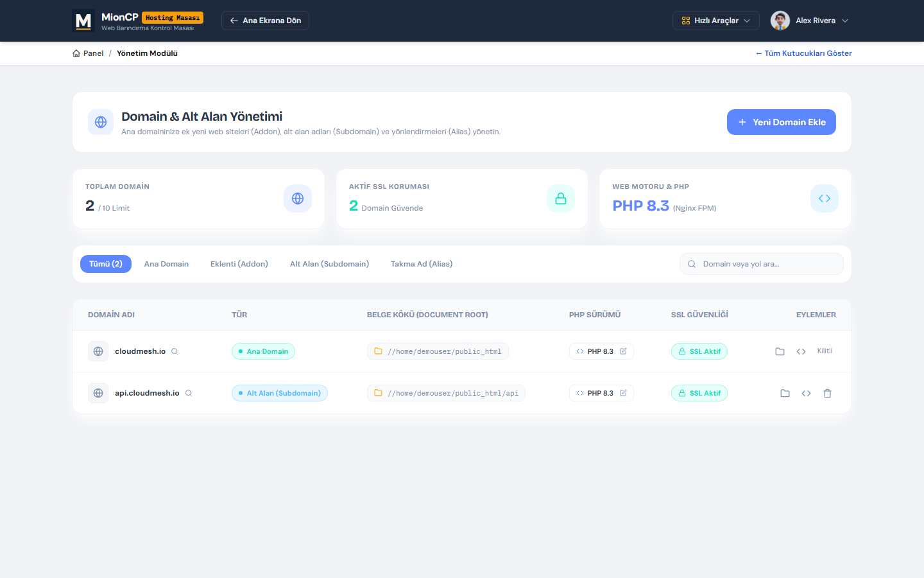
Task: Click the MionCP logo icon
Action: coord(83,21)
